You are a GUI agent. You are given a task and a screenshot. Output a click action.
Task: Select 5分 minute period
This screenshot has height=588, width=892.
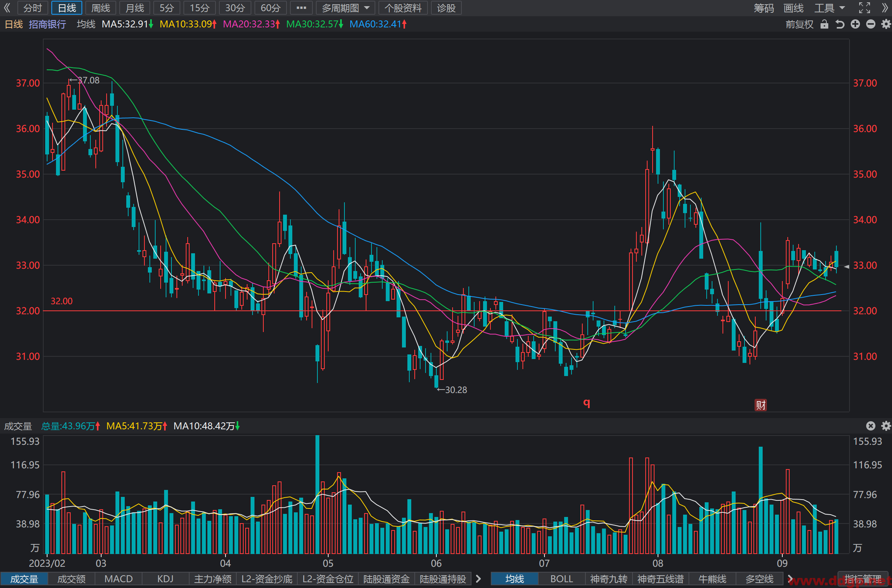coord(167,8)
